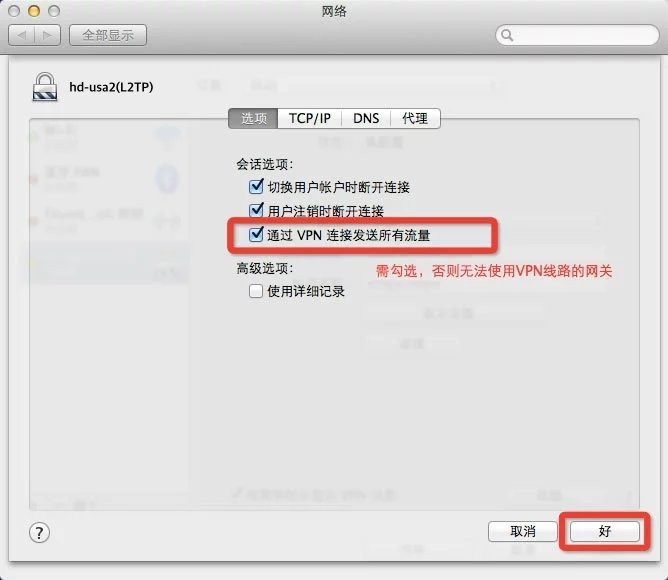Toggle 通过 VPN 连接发送所有流量 checkbox
This screenshot has width=668, height=580.
point(256,234)
